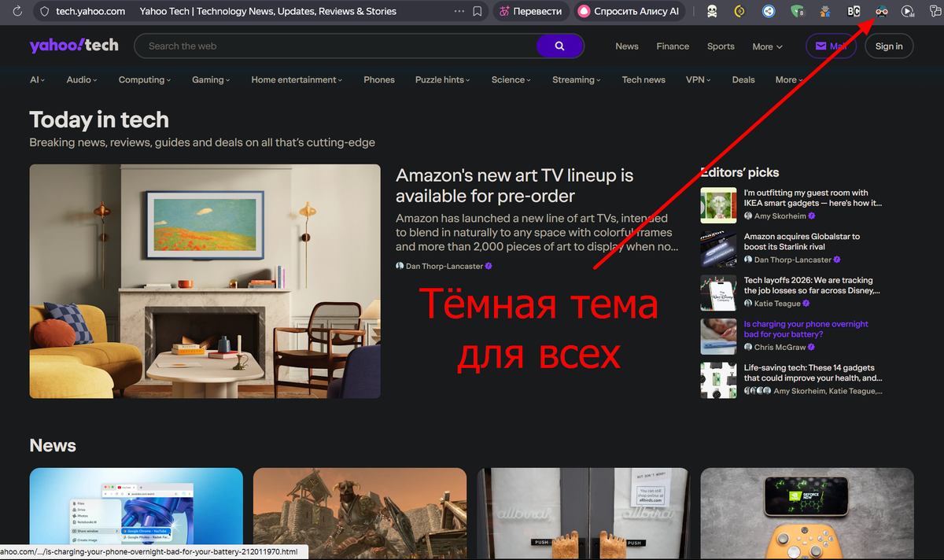This screenshot has width=944, height=560.
Task: Open Yahoo Mail button
Action: 831,46
